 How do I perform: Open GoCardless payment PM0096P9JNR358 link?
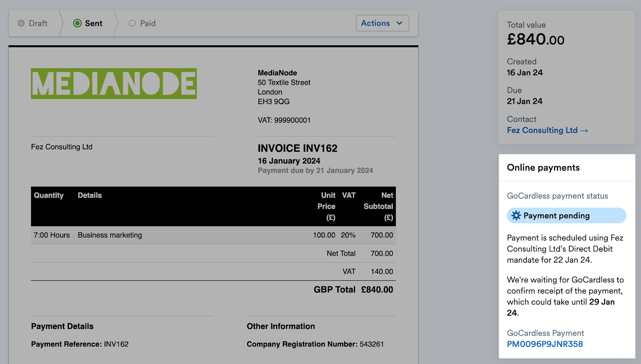pos(545,344)
